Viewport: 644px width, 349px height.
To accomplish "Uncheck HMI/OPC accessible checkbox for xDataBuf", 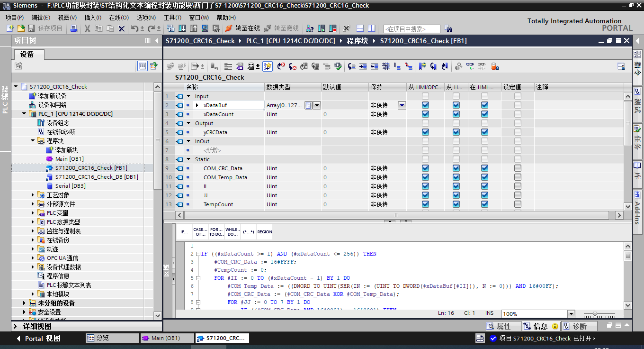I will (x=425, y=105).
